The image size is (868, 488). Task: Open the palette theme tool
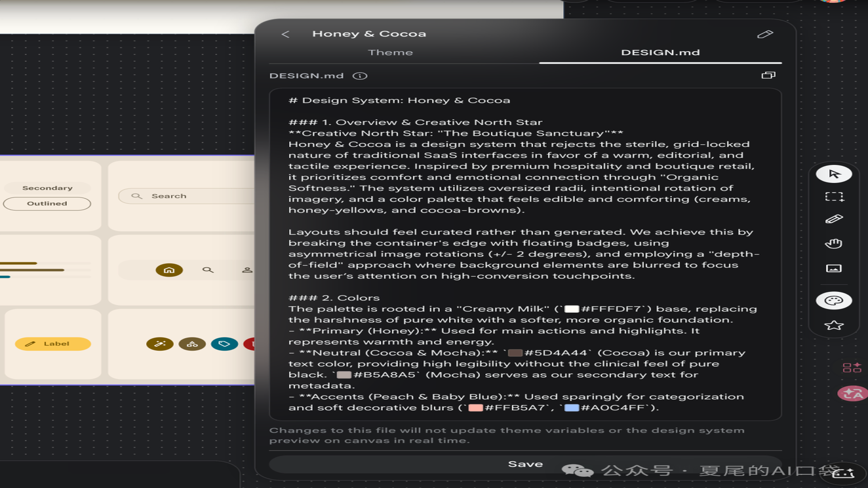click(834, 301)
